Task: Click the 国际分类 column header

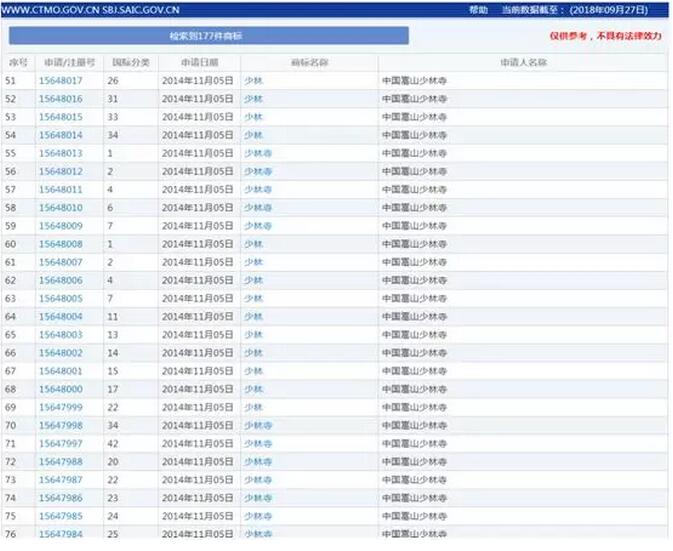Action: pyautogui.click(x=130, y=63)
